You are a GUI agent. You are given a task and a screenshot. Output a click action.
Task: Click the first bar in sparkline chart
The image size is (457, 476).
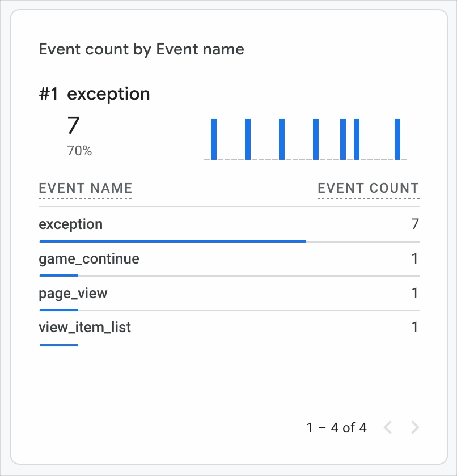click(214, 139)
